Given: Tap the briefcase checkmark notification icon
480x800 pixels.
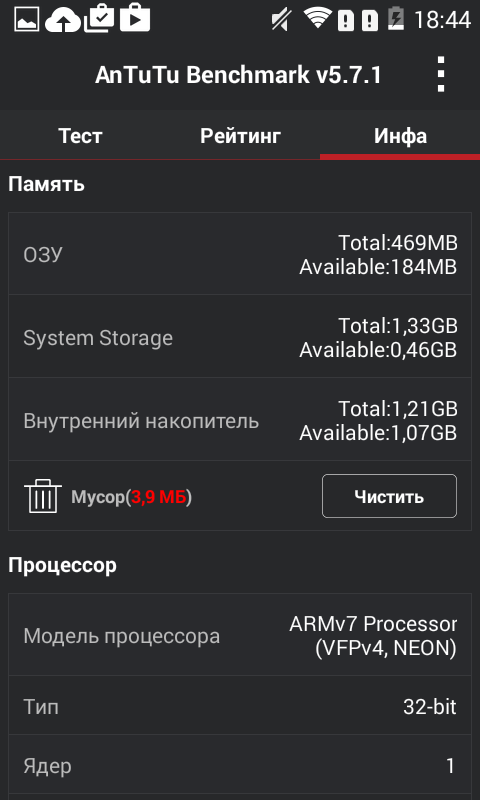Looking at the screenshot, I should point(99,18).
